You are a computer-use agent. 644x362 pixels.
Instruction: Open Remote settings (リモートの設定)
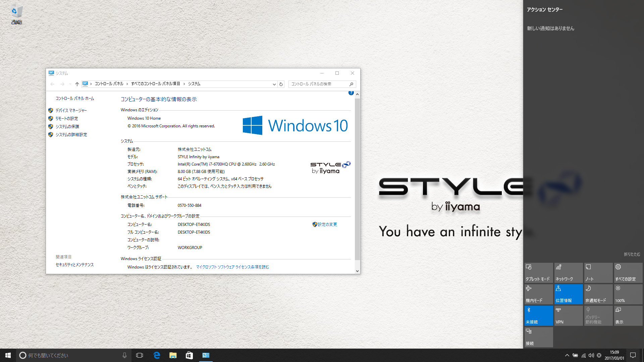(66, 118)
